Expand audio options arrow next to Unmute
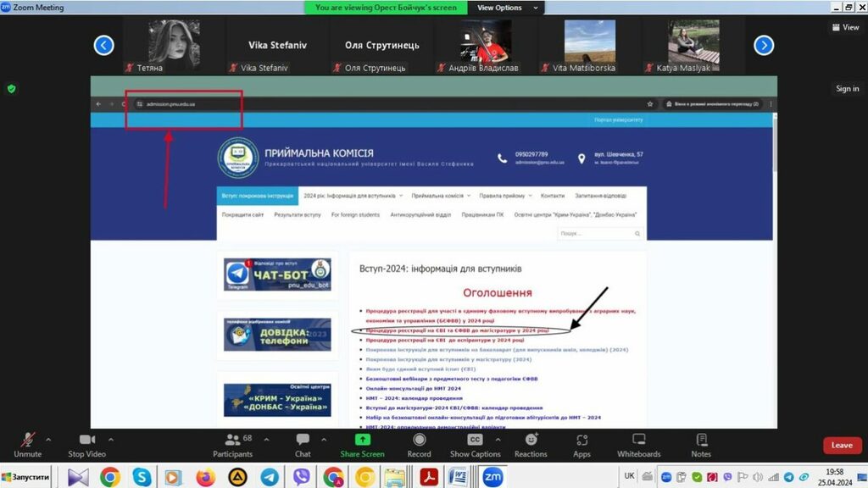 47,440
